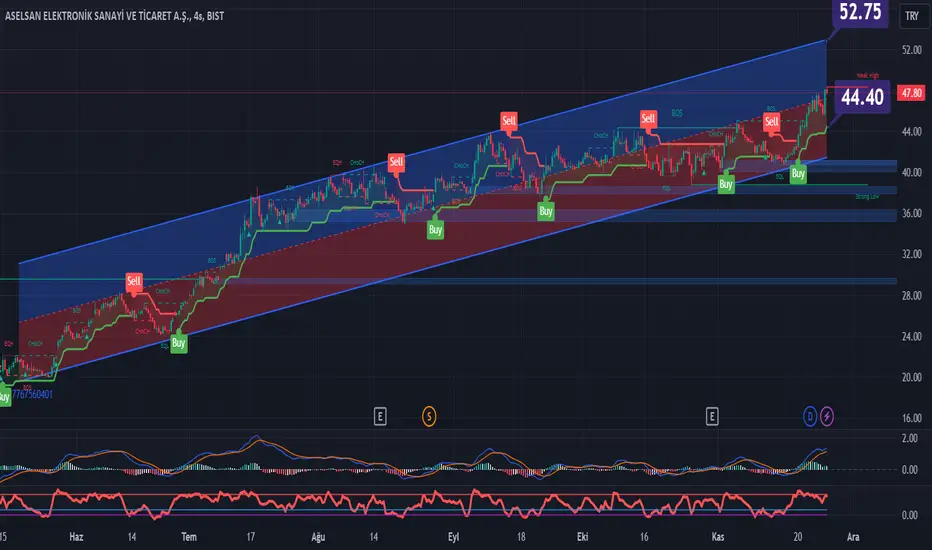Click the earnings 'E' marker near Kas
This screenshot has width=932, height=550.
711,416
